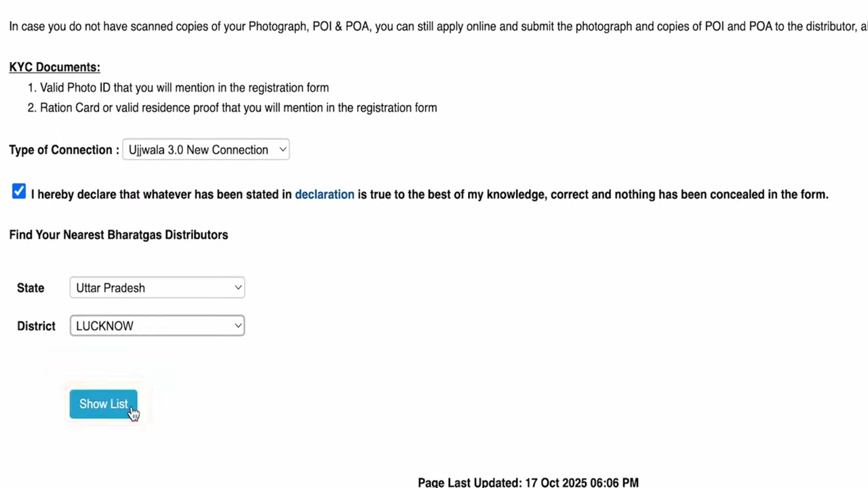The width and height of the screenshot is (868, 488).
Task: Click the State dropdown's chevron arrow
Action: click(238, 287)
